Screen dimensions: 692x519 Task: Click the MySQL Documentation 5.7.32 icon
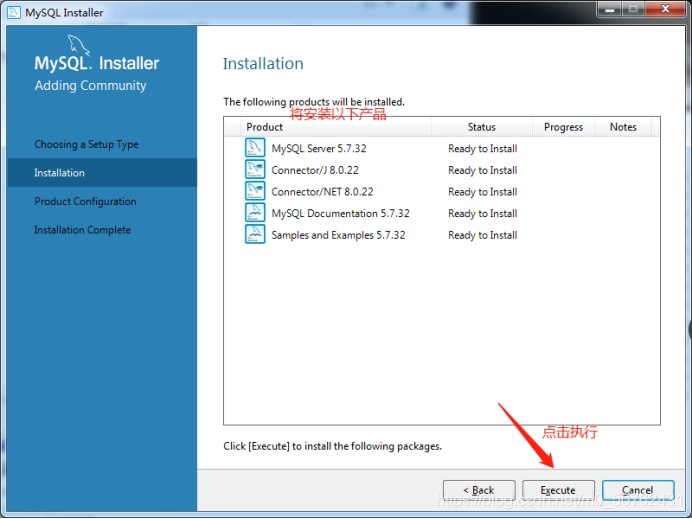coord(255,213)
